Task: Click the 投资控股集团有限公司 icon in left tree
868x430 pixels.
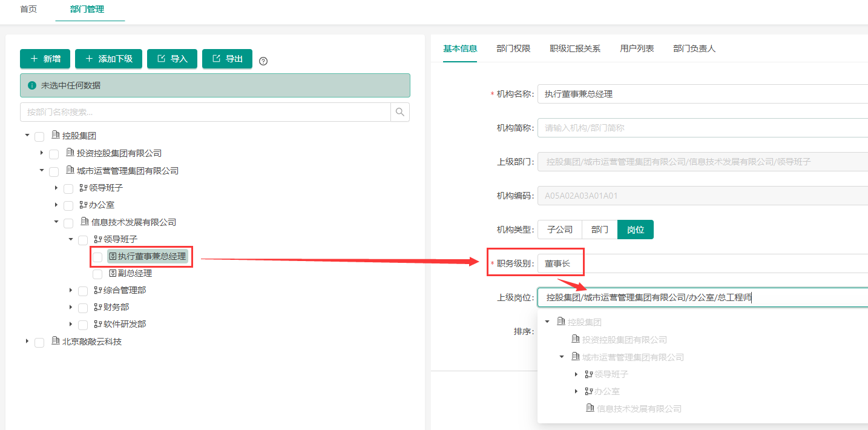Action: 70,153
